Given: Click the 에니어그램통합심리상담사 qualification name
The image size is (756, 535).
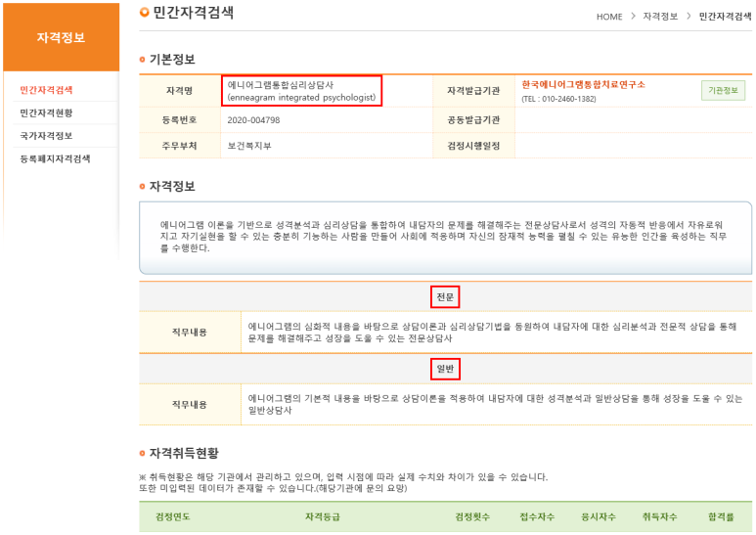Looking at the screenshot, I should [x=281, y=85].
